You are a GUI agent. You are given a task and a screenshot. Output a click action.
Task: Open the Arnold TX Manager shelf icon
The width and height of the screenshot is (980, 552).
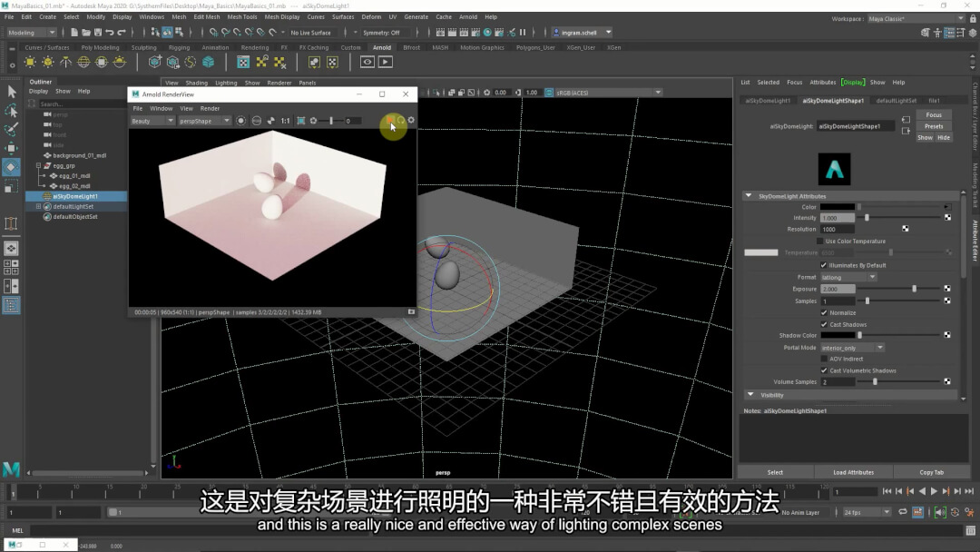[x=243, y=62]
